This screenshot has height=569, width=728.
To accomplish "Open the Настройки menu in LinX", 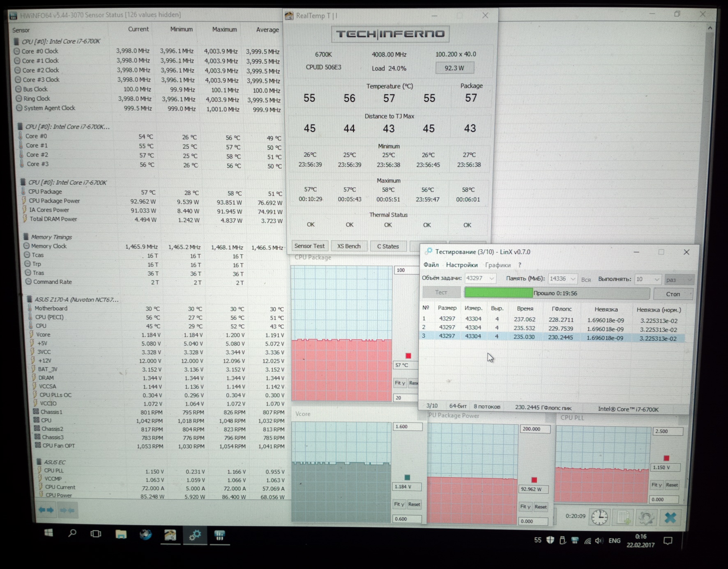I will [462, 265].
